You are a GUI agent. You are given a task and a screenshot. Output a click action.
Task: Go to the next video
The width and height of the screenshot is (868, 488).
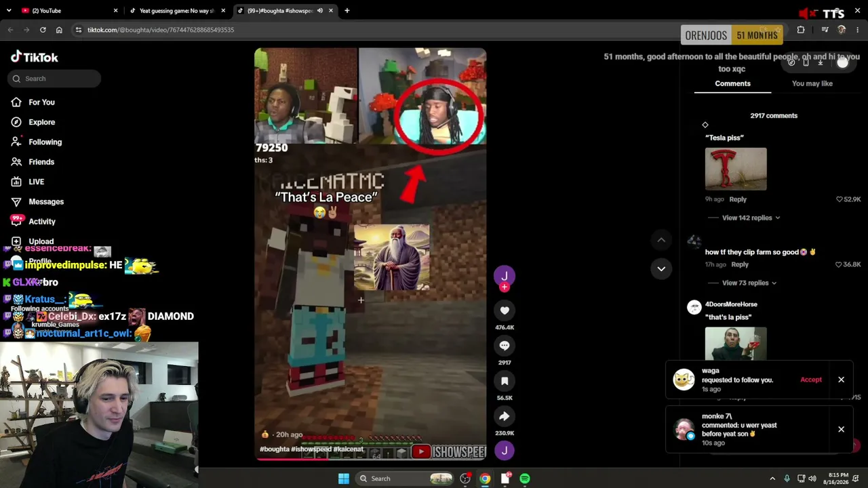(661, 269)
